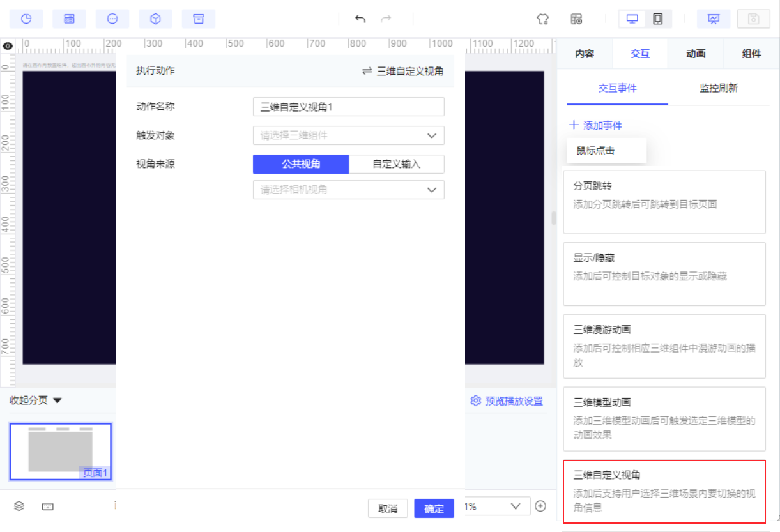This screenshot has width=780, height=532.
Task: Click the keyboard icon at bottom left
Action: pos(48,506)
